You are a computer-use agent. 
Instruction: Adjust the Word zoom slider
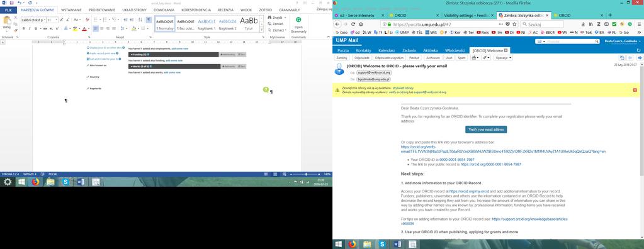tap(305, 174)
